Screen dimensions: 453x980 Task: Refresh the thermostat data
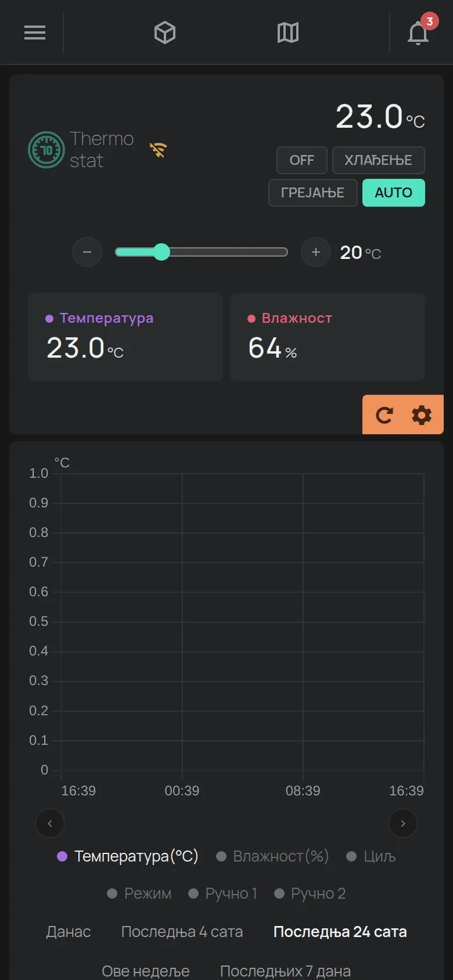384,415
